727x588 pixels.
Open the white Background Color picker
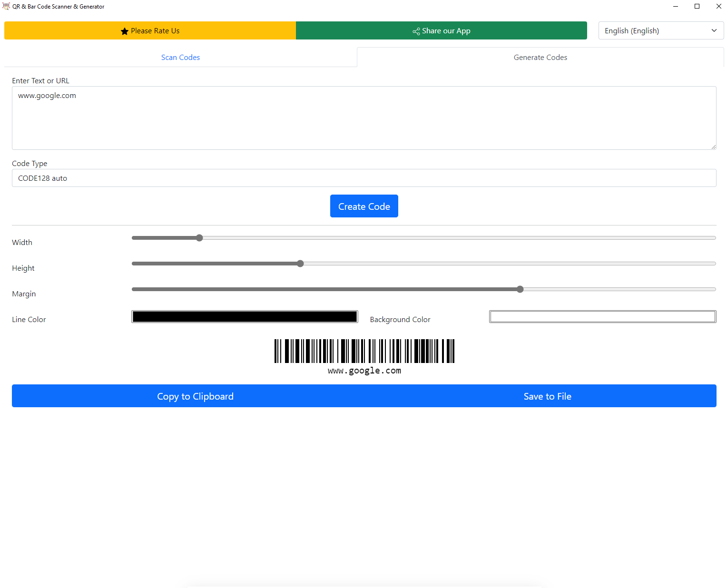[603, 317]
